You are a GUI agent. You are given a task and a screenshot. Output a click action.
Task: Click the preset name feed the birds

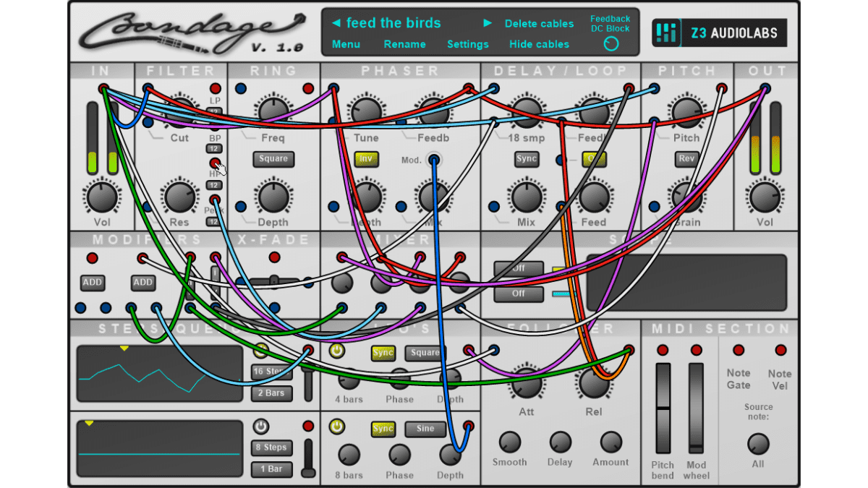coord(393,23)
